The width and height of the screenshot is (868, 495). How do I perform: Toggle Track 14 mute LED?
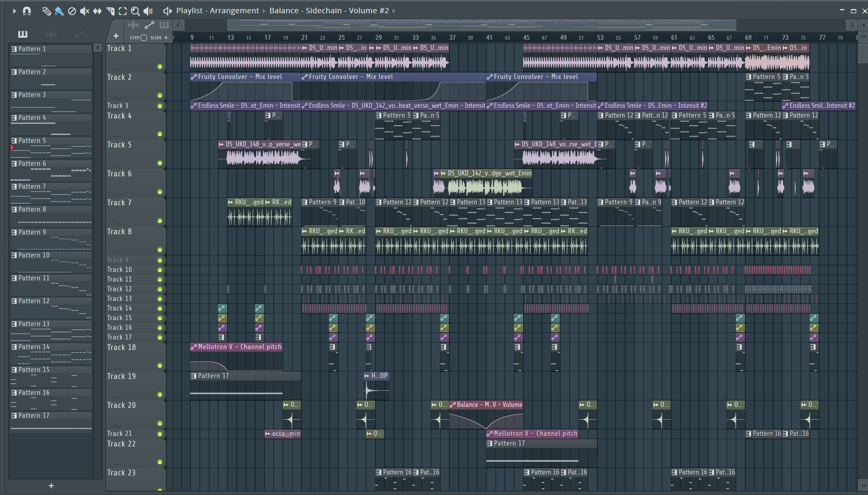(x=160, y=309)
